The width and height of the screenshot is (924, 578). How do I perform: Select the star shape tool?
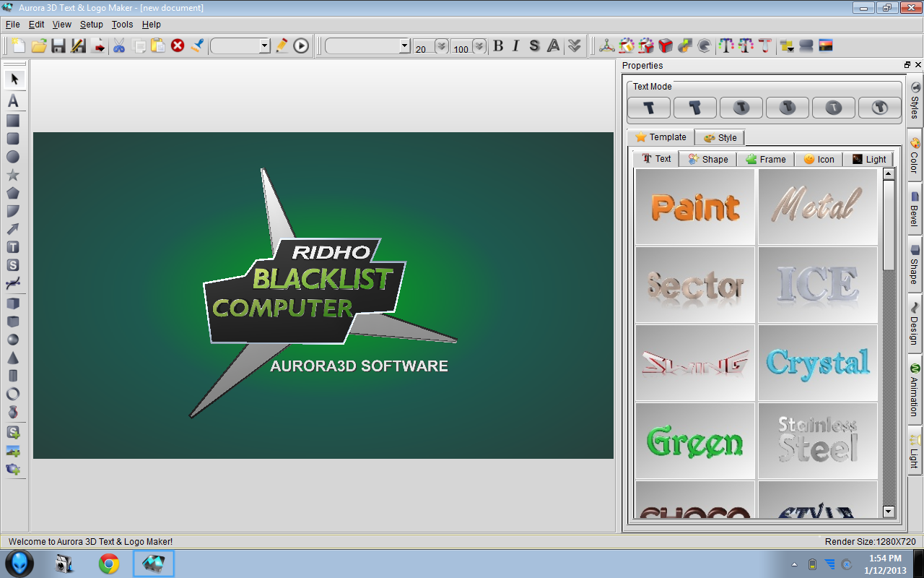(x=13, y=174)
